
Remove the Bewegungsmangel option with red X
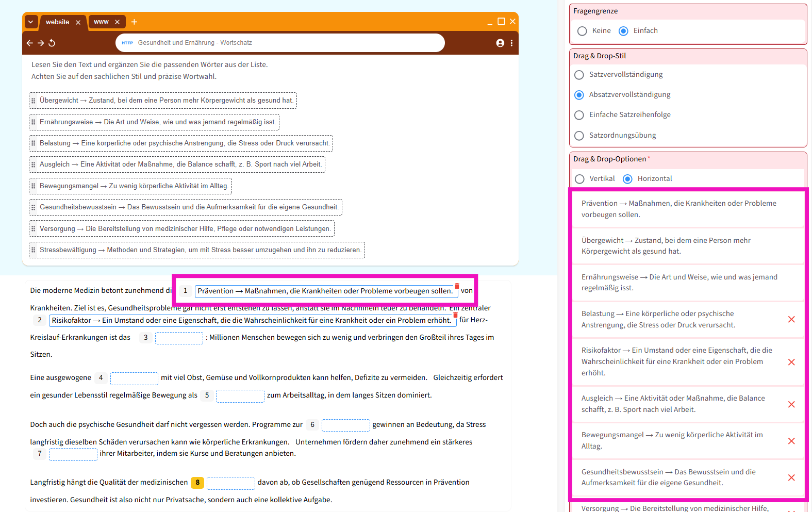(x=791, y=441)
